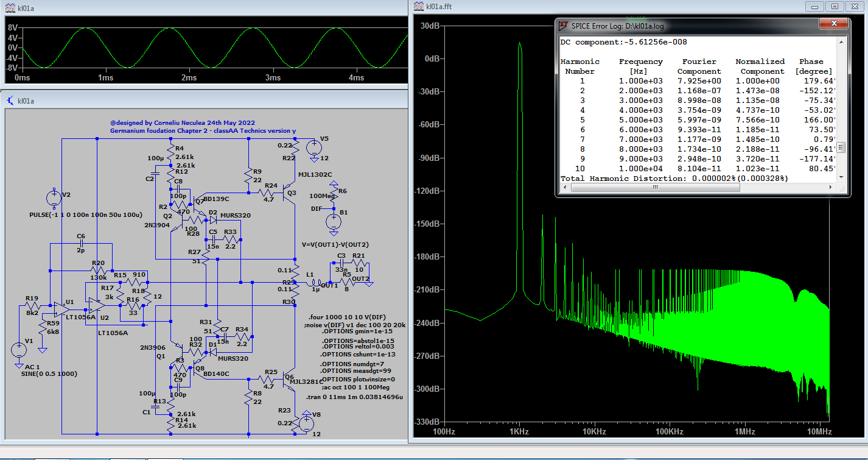Click the ;noise v(DIF) v1 dec comment
This screenshot has height=460, width=868.
pos(354,325)
